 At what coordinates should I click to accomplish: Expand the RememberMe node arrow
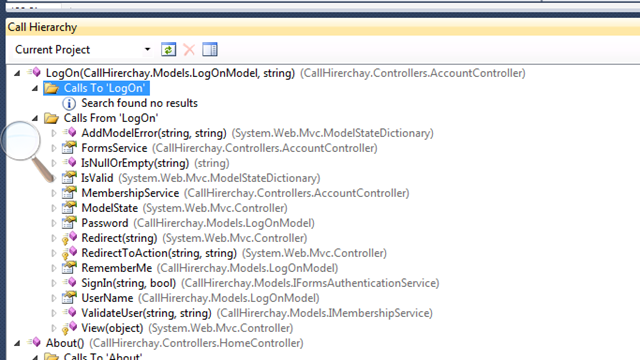tap(53, 268)
